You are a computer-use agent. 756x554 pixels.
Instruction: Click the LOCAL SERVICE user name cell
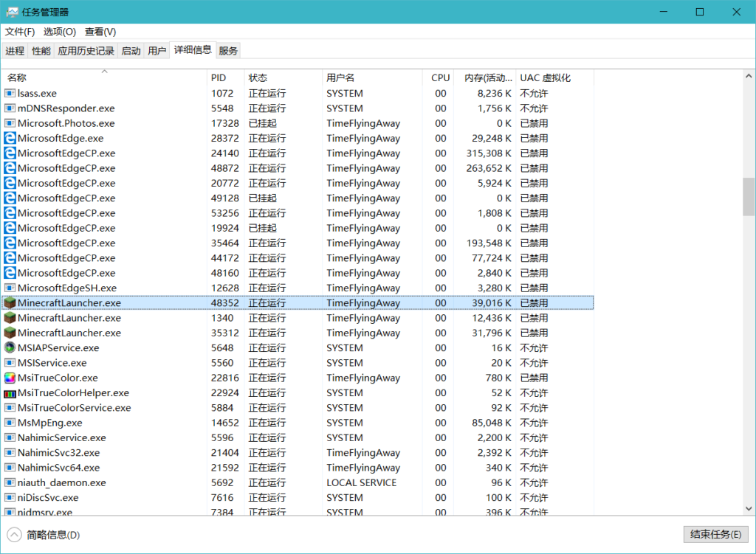tap(361, 482)
